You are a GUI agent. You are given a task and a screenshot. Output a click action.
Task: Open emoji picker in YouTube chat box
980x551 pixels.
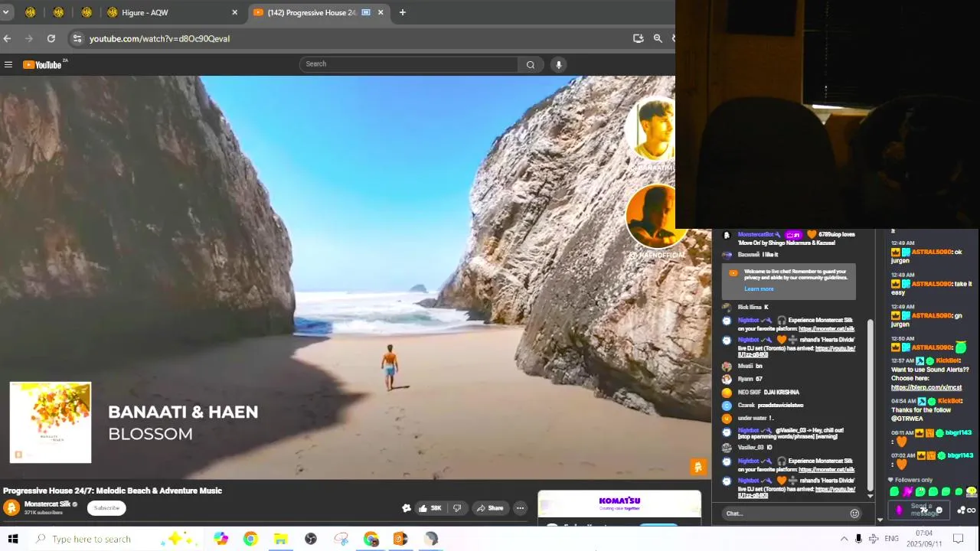854,514
